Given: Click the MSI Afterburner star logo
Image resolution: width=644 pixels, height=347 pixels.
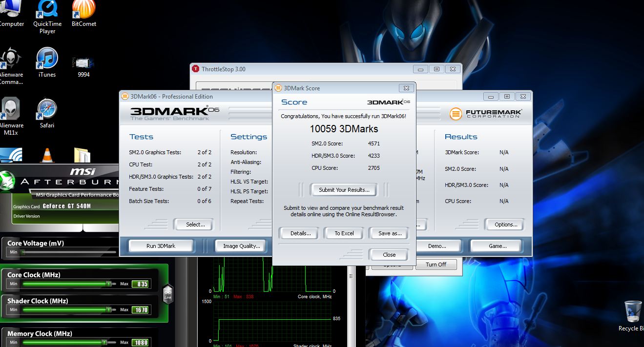Looking at the screenshot, I should point(8,180).
